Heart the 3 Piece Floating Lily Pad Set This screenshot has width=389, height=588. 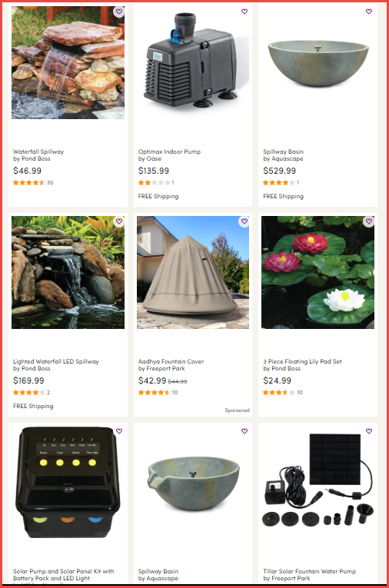[x=369, y=221]
